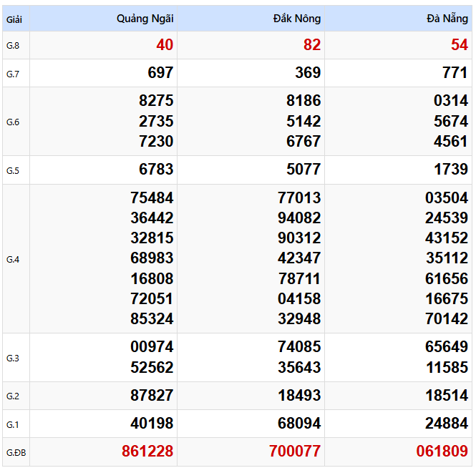Click the number 72051
476x473 pixels.
pos(152,299)
